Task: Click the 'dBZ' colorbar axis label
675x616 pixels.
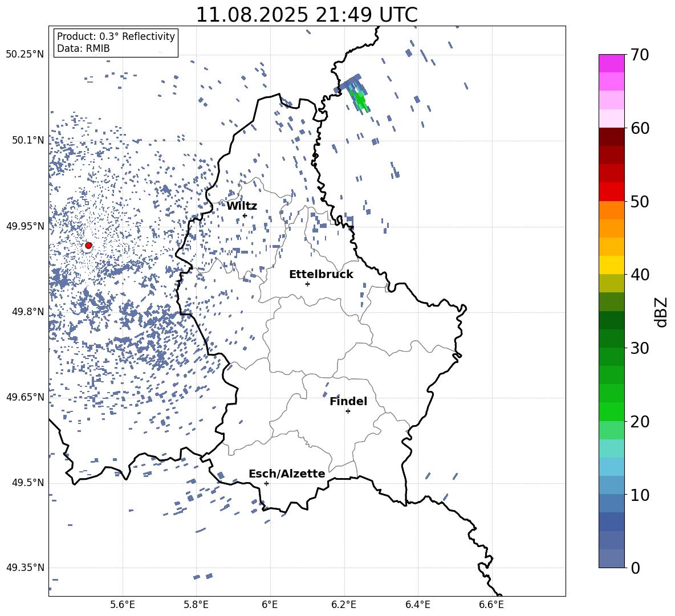Action: point(661,312)
